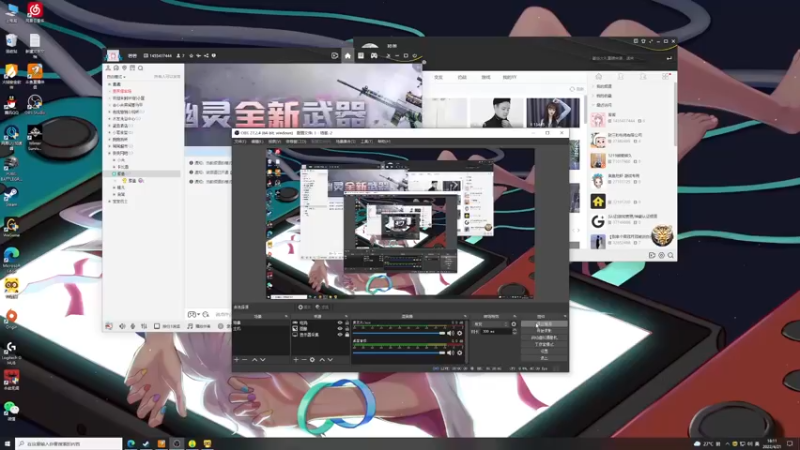Add a new scene in OBS Scenes dock

tap(236, 360)
